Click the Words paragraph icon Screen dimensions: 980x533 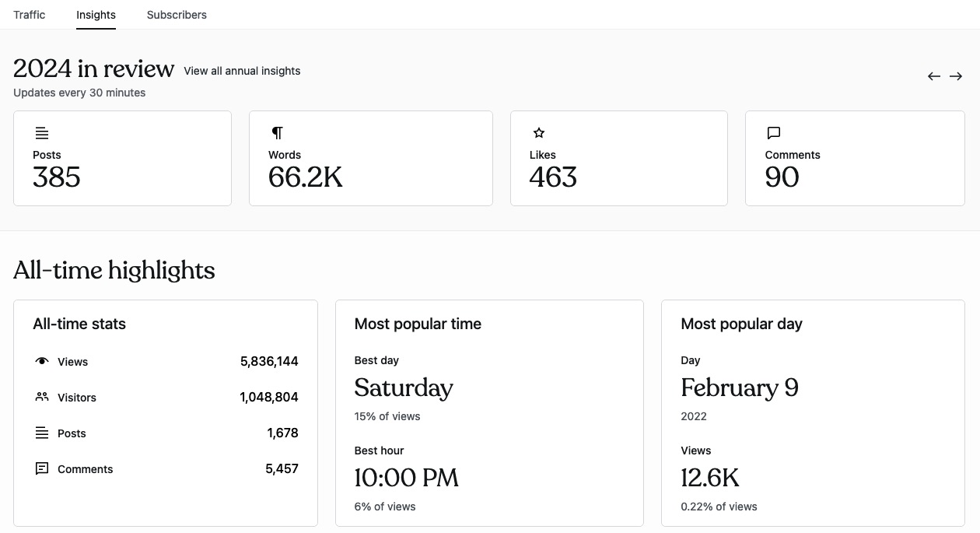[x=277, y=133]
